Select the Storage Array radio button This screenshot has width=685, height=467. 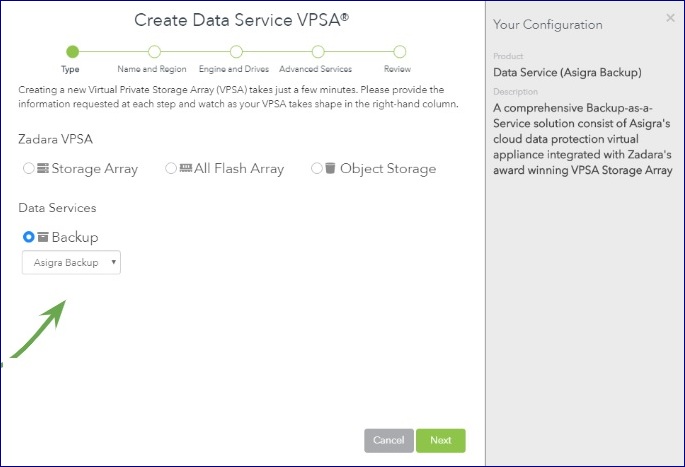[28, 169]
